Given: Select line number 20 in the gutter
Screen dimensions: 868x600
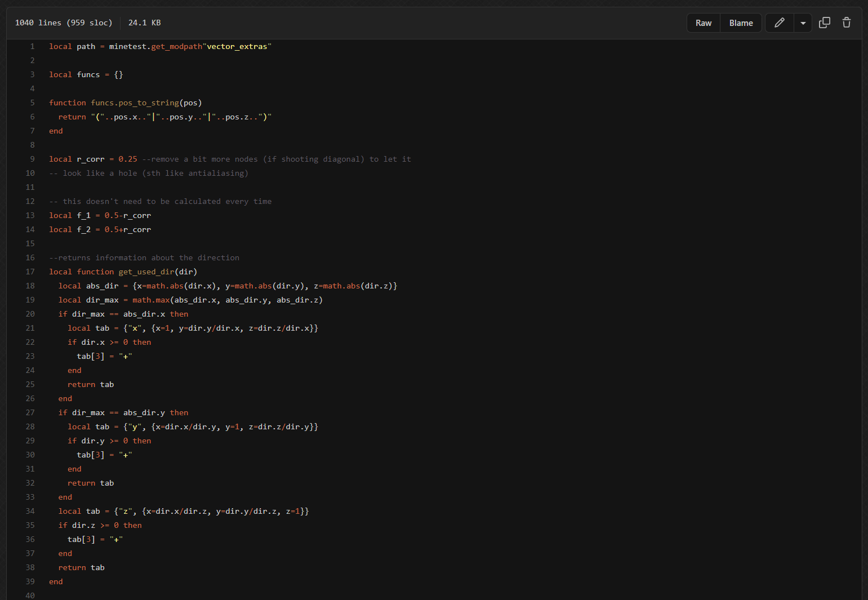Looking at the screenshot, I should point(30,314).
